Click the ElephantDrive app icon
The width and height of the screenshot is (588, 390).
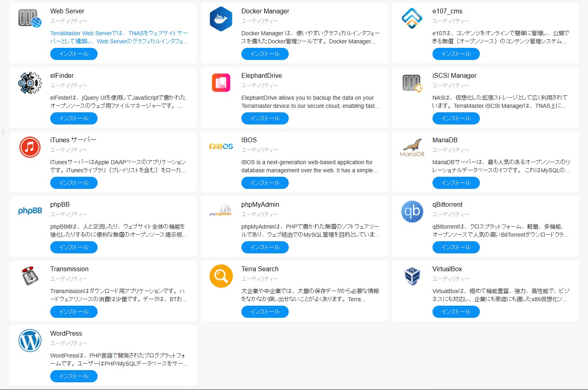point(221,83)
